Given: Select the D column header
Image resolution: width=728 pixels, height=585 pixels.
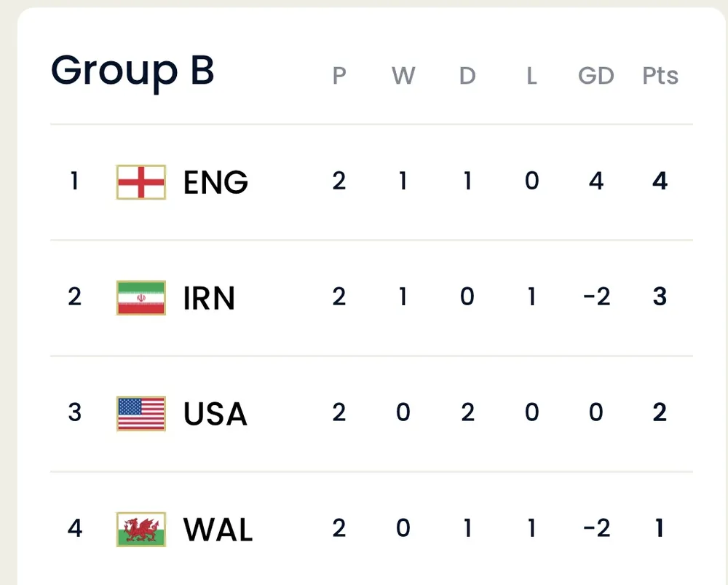Looking at the screenshot, I should click(x=467, y=76).
